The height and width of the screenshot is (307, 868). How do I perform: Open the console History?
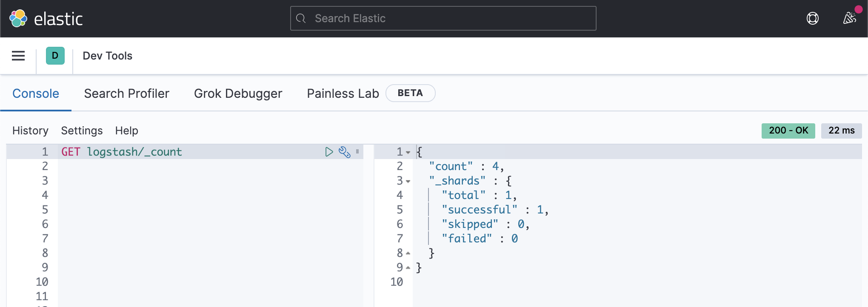coord(30,131)
